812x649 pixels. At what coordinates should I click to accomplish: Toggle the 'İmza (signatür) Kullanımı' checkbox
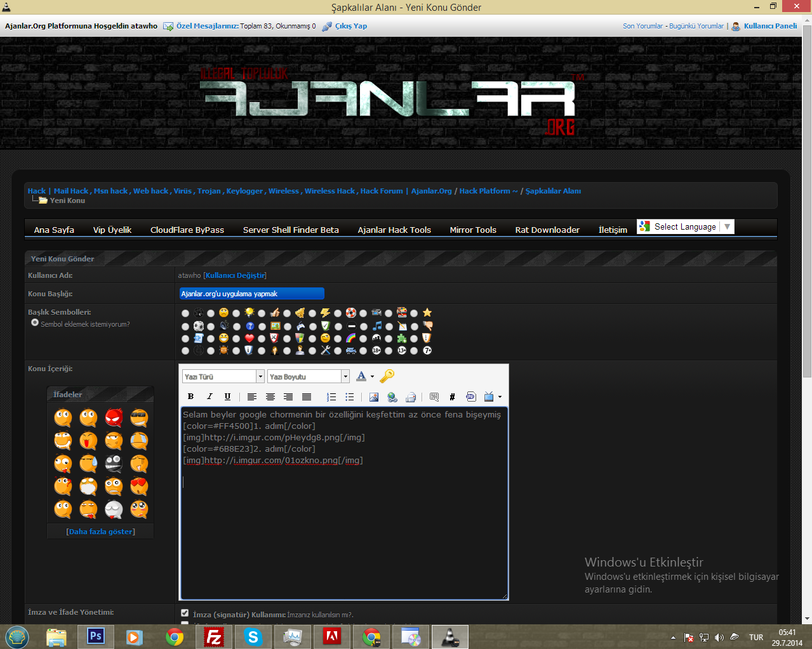pyautogui.click(x=185, y=613)
